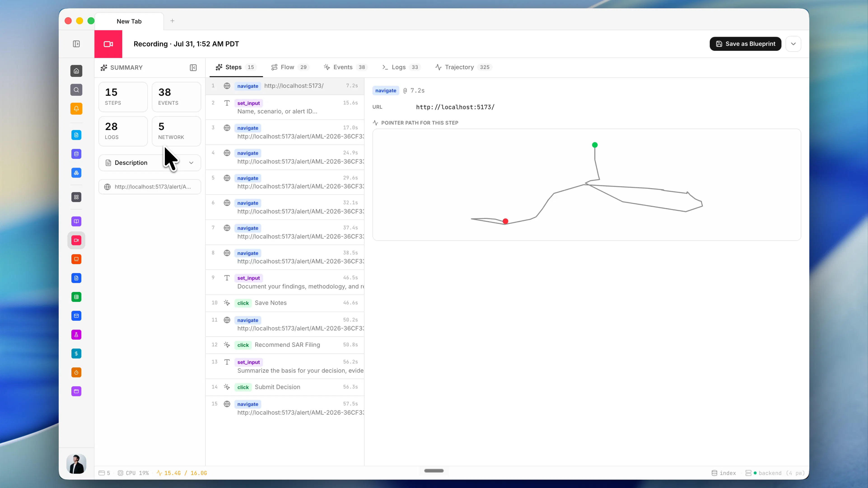This screenshot has width=868, height=488.
Task: Click the 5 Network summary card
Action: pos(176,131)
